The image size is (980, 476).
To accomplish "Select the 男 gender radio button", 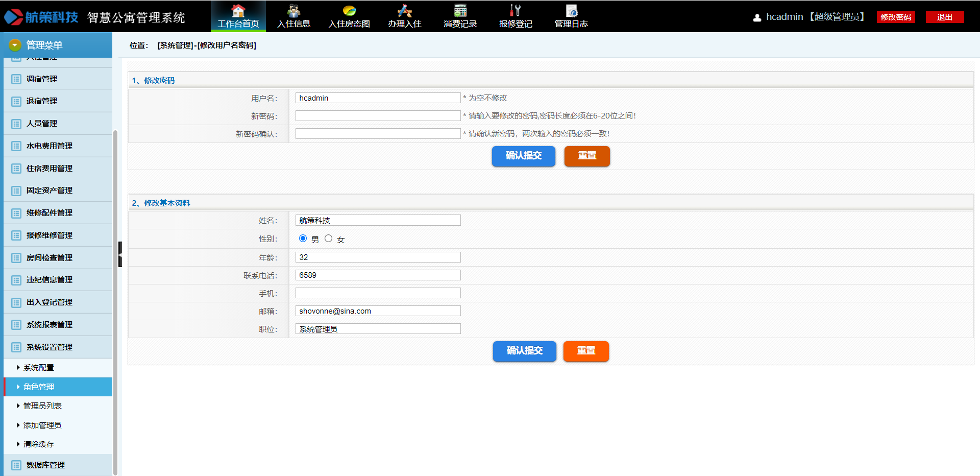I will pos(303,239).
